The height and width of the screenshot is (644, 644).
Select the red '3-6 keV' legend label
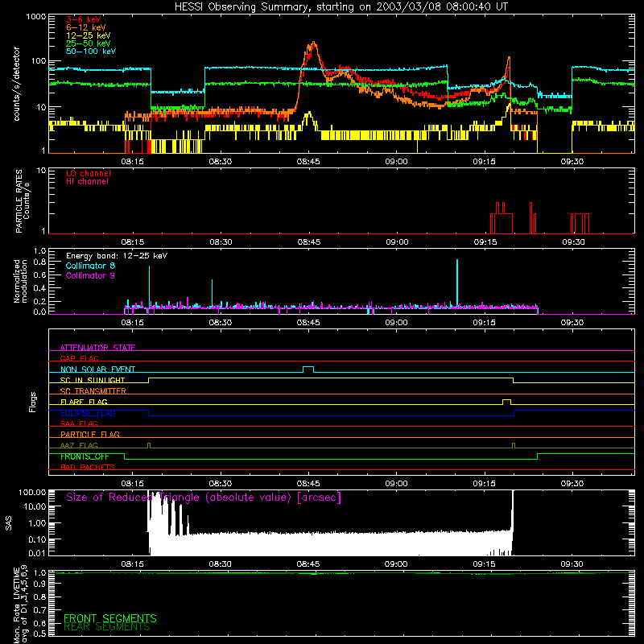pyautogui.click(x=84, y=19)
